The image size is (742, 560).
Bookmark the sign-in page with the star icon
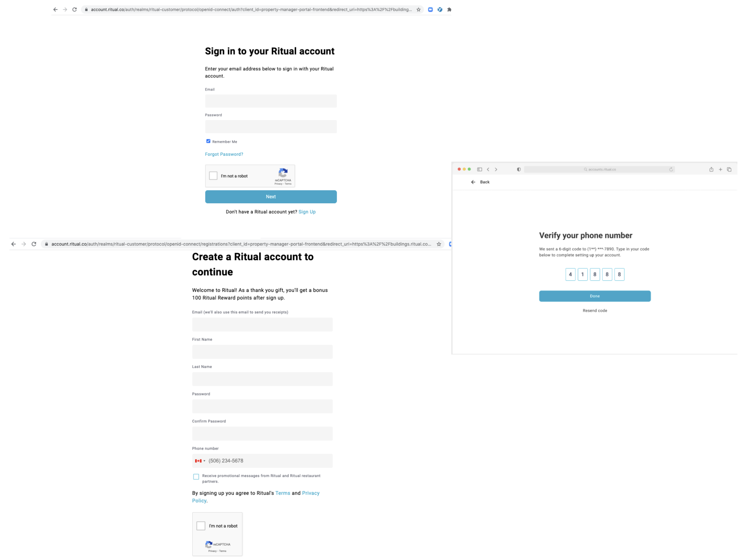418,9
